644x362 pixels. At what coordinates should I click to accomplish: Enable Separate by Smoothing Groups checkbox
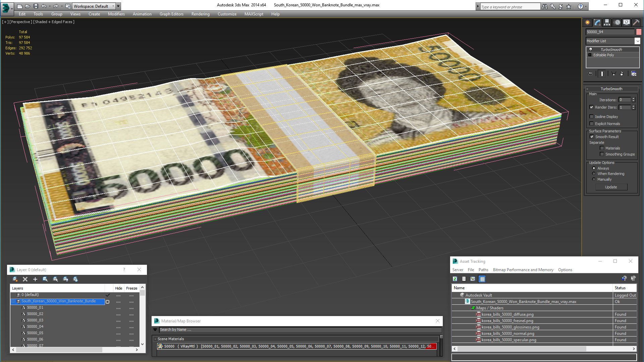(x=602, y=154)
